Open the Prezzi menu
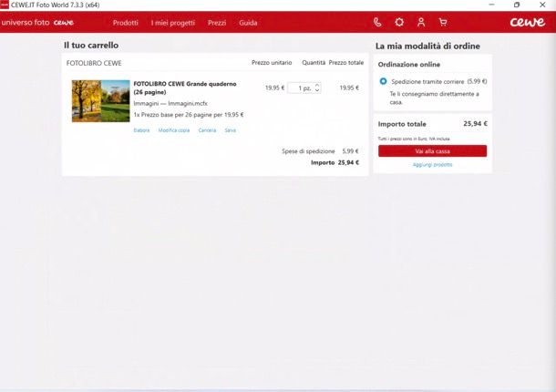This screenshot has height=392, width=556. click(x=217, y=23)
